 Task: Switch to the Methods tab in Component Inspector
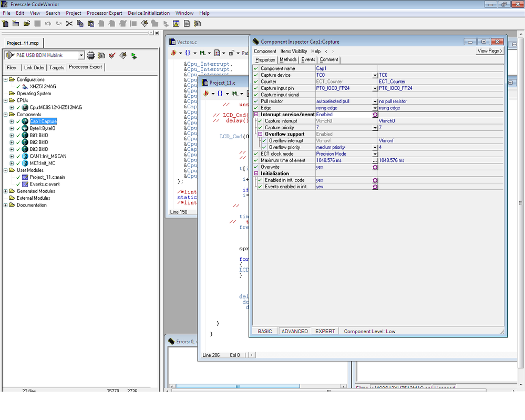click(288, 60)
